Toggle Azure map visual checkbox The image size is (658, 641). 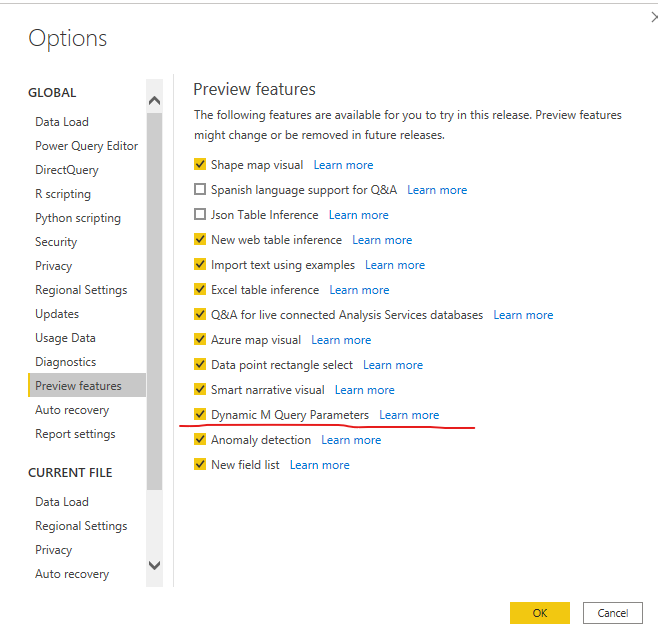tap(200, 339)
